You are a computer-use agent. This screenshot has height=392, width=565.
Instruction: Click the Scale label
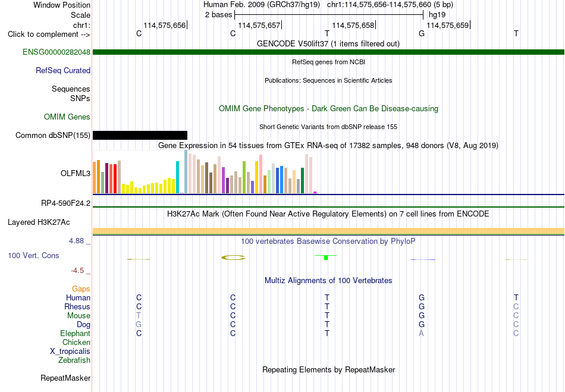[x=80, y=15]
